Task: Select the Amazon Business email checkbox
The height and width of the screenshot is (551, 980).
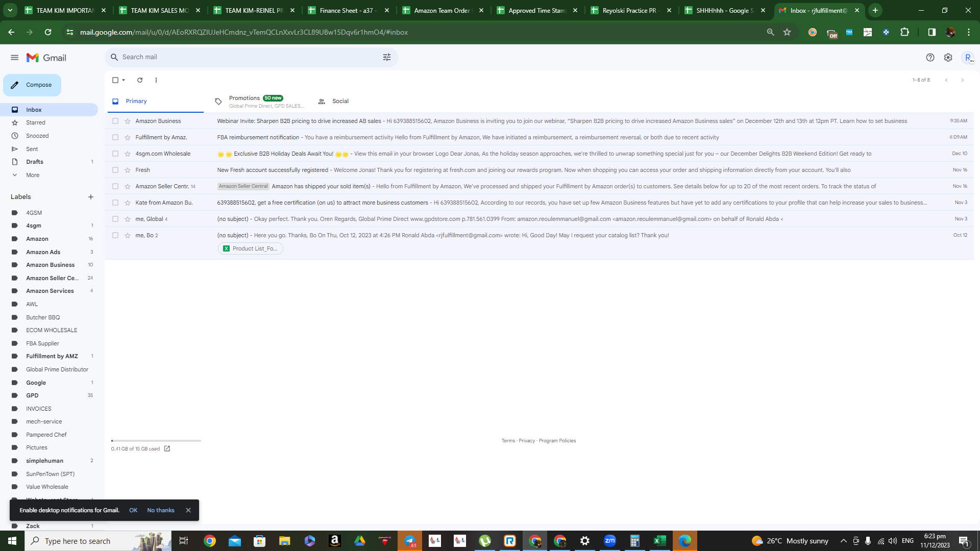Action: click(x=115, y=121)
